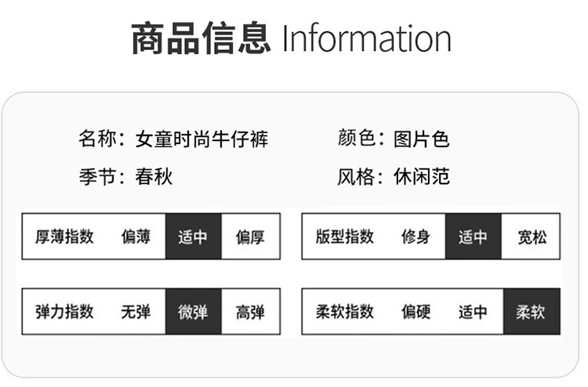Select the highlighted 微弹 elasticity option
Image resolution: width=588 pixels, height=387 pixels.
coord(193,312)
